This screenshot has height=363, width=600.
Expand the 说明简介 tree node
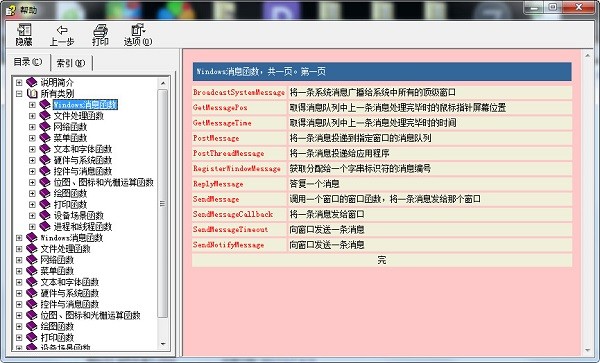[x=19, y=82]
